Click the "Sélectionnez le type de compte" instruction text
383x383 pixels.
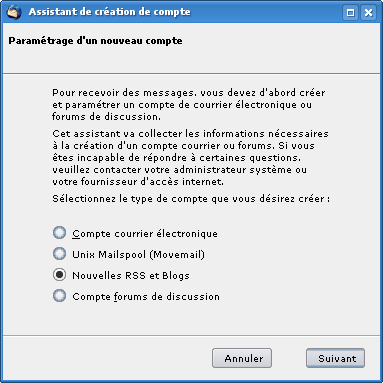point(191,199)
